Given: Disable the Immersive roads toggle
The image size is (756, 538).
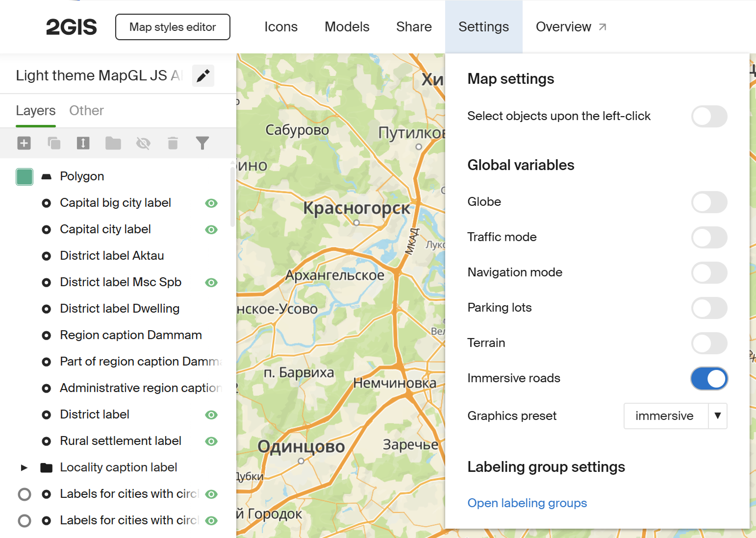Looking at the screenshot, I should [709, 379].
